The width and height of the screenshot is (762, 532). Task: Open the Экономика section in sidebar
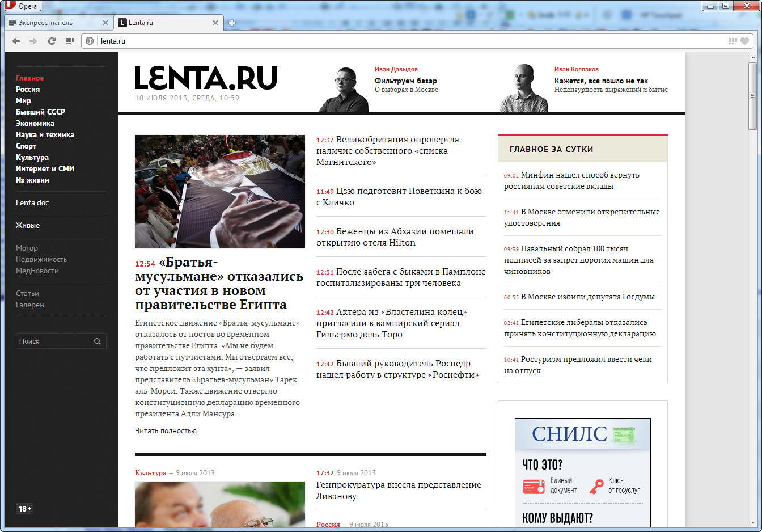click(35, 123)
